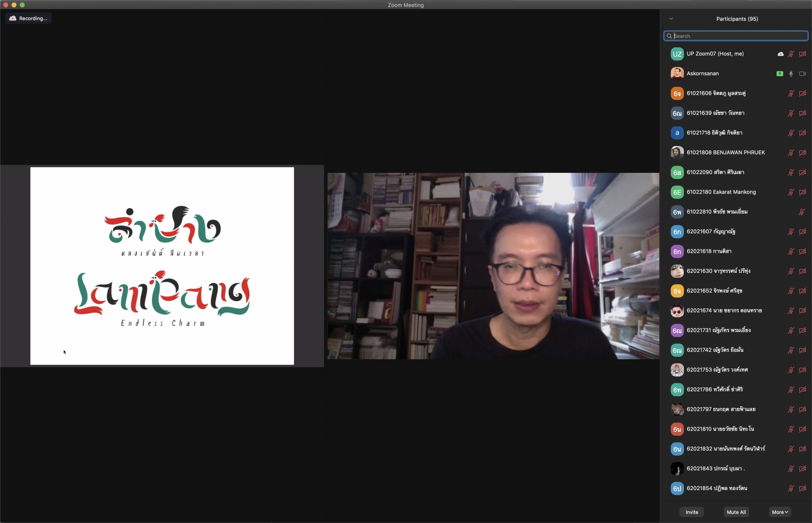Click the 6E avatar for 61022180

point(677,192)
